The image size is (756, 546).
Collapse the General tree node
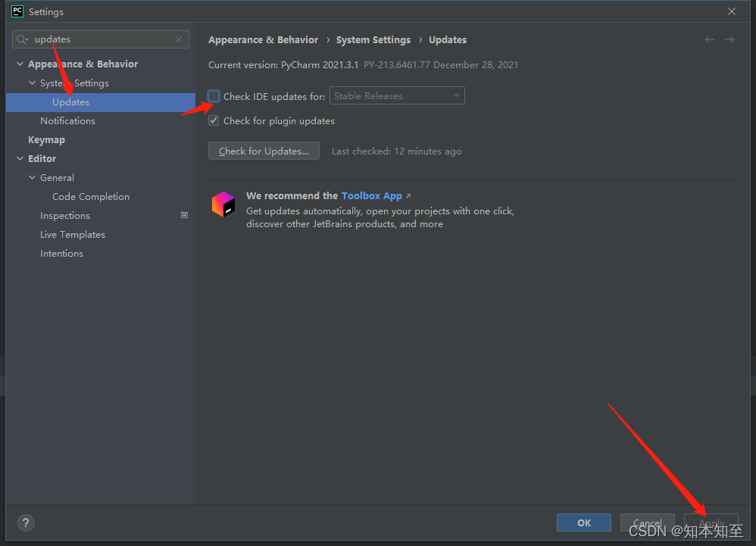tap(33, 177)
